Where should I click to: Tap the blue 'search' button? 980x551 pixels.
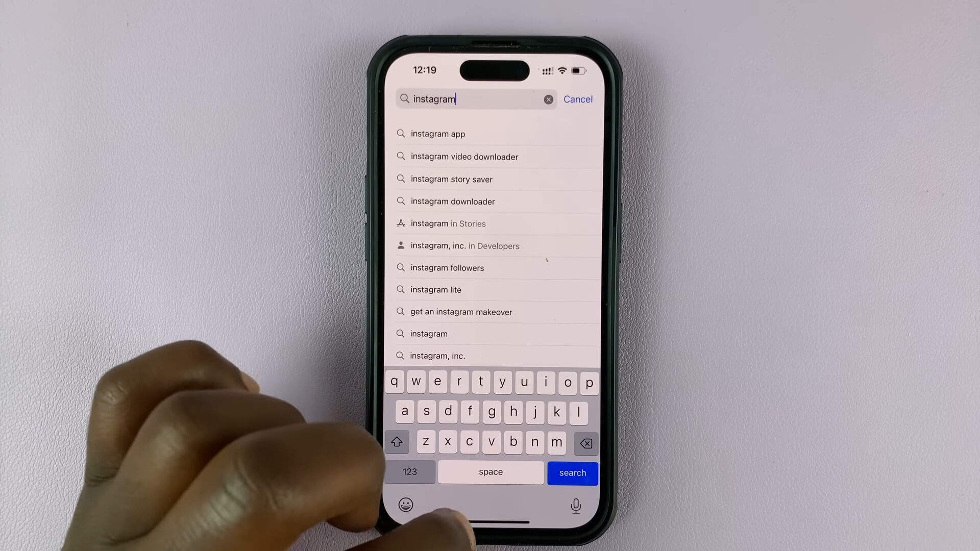tap(573, 472)
